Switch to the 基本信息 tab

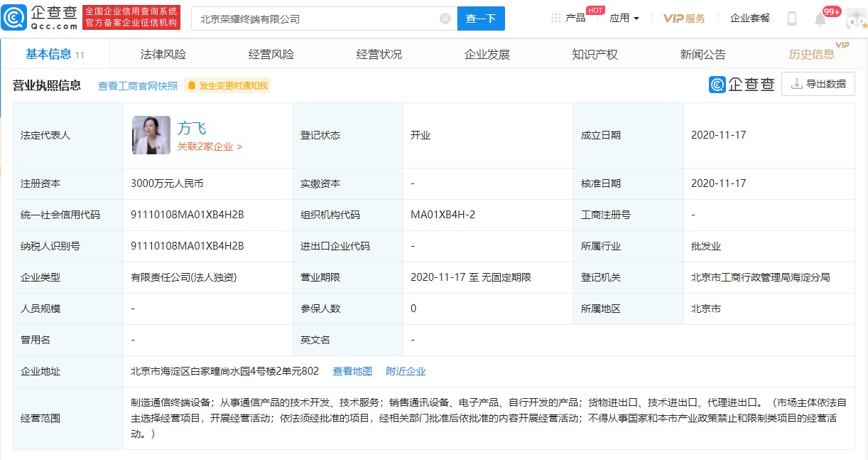(55, 54)
